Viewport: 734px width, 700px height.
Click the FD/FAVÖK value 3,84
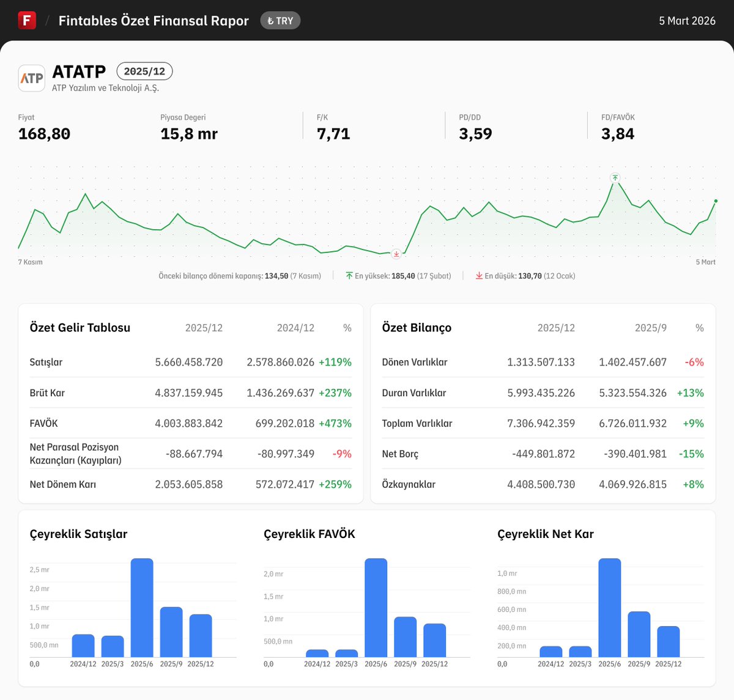click(618, 134)
